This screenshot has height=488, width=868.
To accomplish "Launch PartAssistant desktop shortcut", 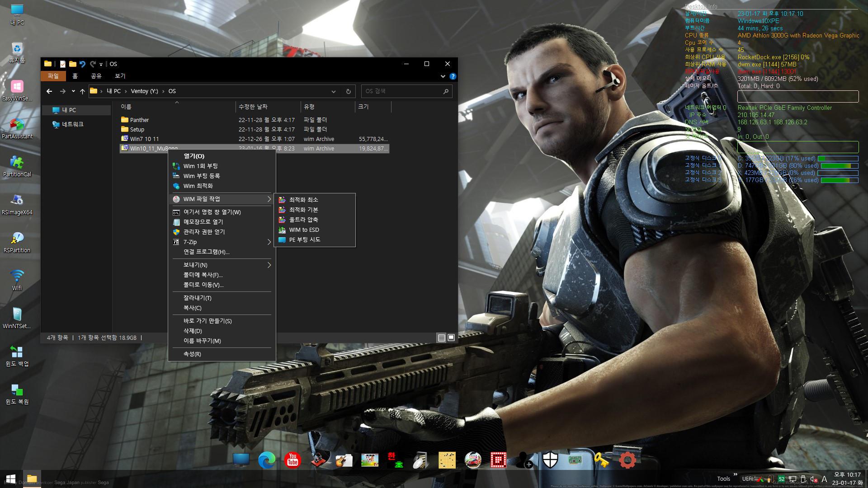I will point(17,128).
